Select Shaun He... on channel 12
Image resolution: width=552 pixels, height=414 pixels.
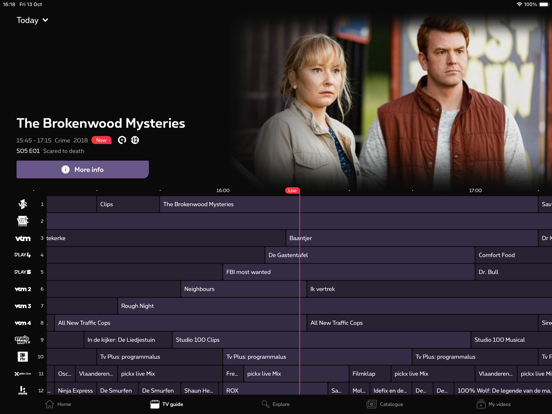pos(199,390)
